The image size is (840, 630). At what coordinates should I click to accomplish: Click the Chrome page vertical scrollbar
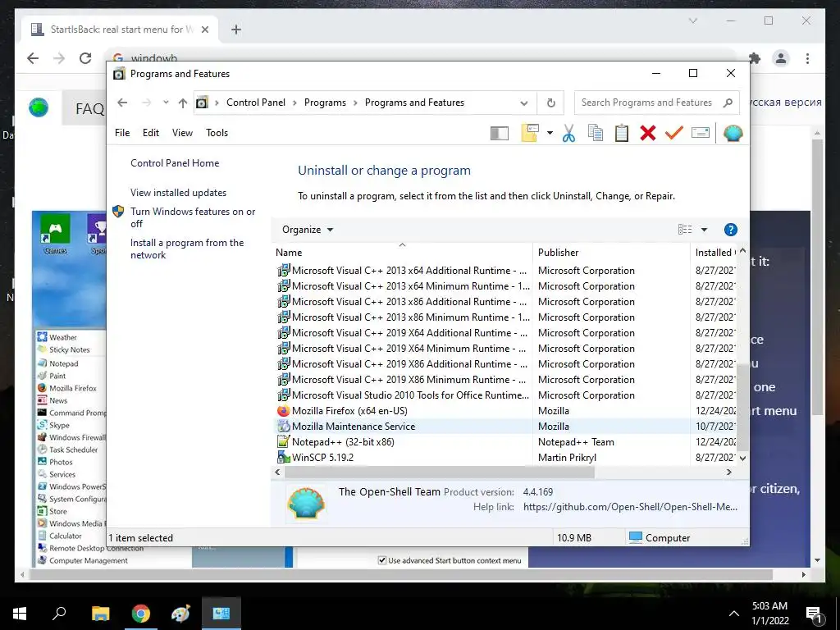click(817, 276)
